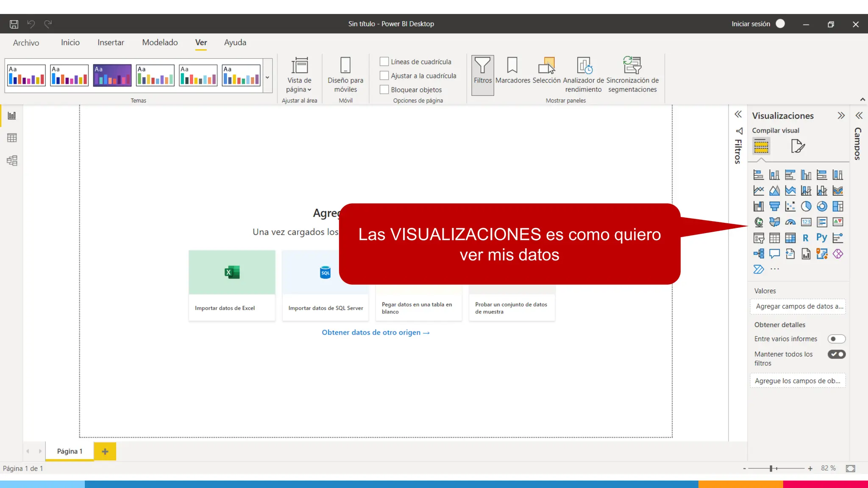The height and width of the screenshot is (488, 868).
Task: Select the stacked bar chart visual
Action: [x=759, y=175]
